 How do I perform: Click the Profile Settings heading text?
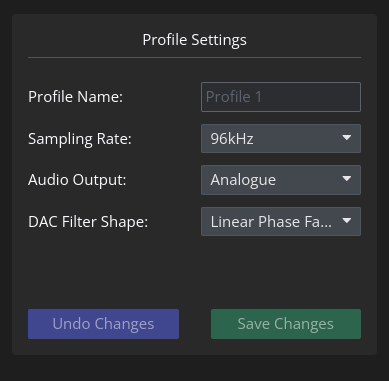tap(195, 40)
